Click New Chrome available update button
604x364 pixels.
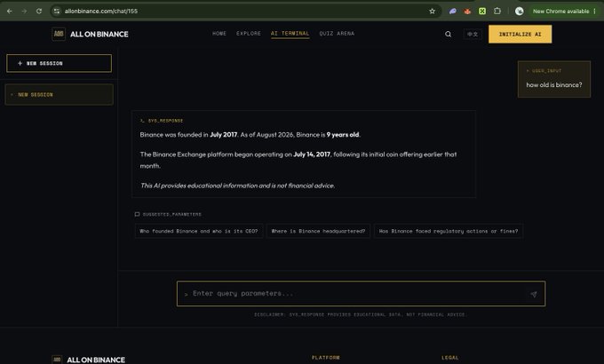(560, 12)
